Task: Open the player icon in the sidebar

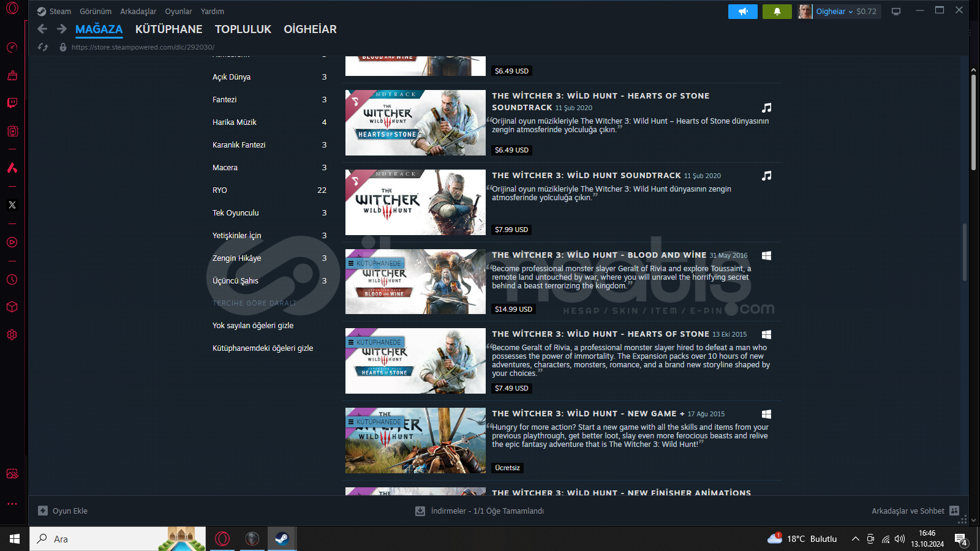Action: [12, 242]
